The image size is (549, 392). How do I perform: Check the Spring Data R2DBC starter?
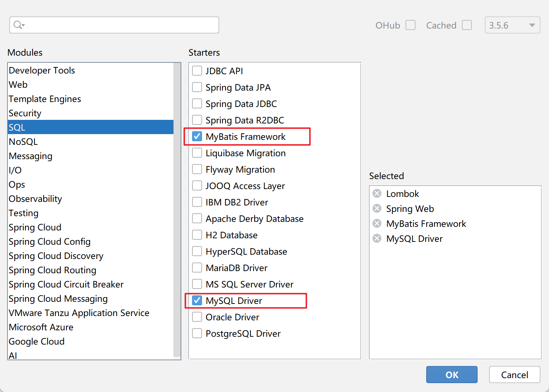197,120
